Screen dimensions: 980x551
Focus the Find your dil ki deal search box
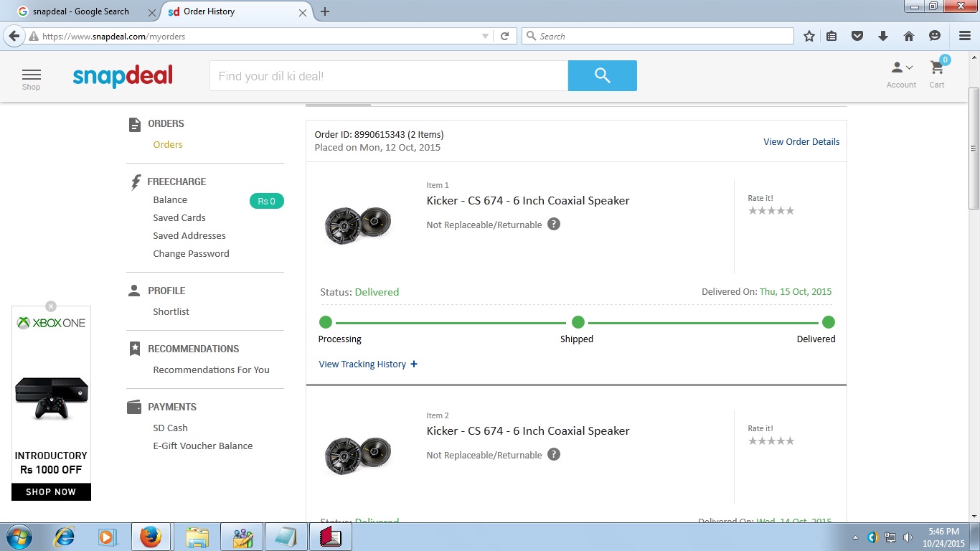389,76
